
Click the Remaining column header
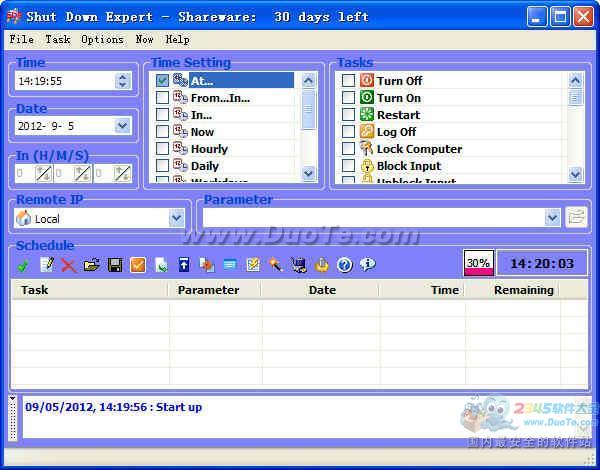(x=512, y=290)
